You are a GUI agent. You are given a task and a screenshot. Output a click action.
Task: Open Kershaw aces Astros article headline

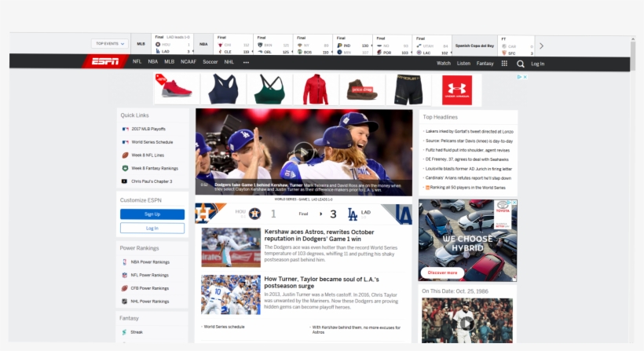tap(319, 236)
